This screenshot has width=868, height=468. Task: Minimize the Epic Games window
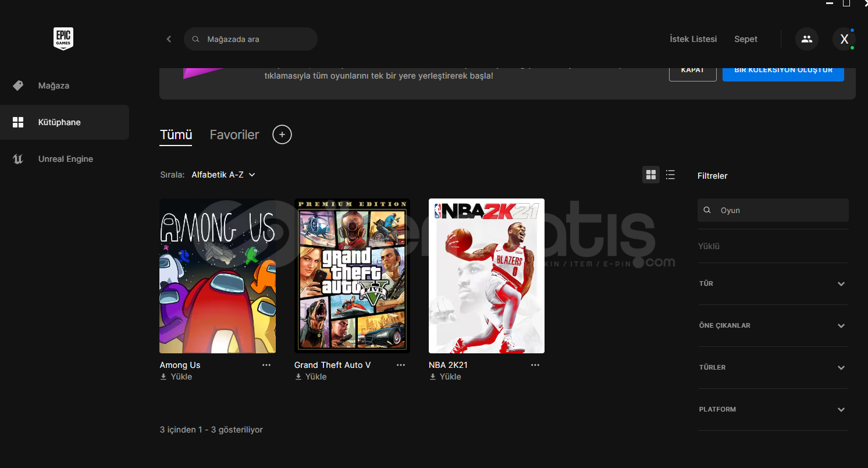(830, 3)
